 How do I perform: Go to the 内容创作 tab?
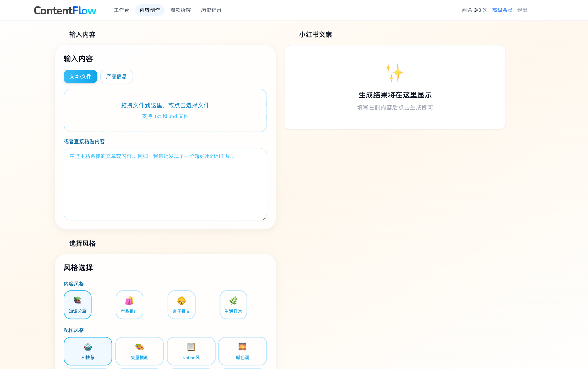click(150, 10)
